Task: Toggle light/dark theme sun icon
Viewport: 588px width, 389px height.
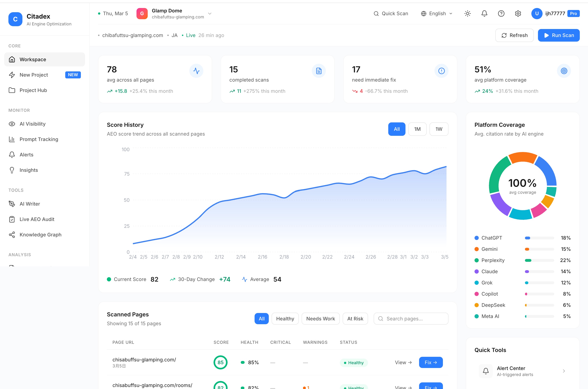Action: pos(467,13)
